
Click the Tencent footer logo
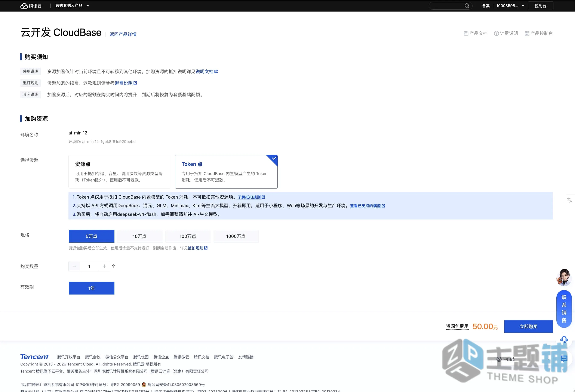[35, 357]
